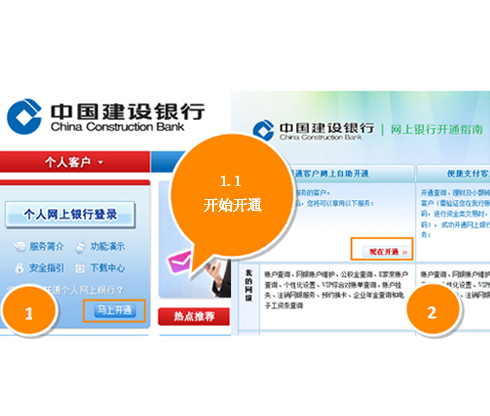Viewport: 490px width, 416px height.
Task: Open the 热点推荐 tab
Action: click(194, 316)
